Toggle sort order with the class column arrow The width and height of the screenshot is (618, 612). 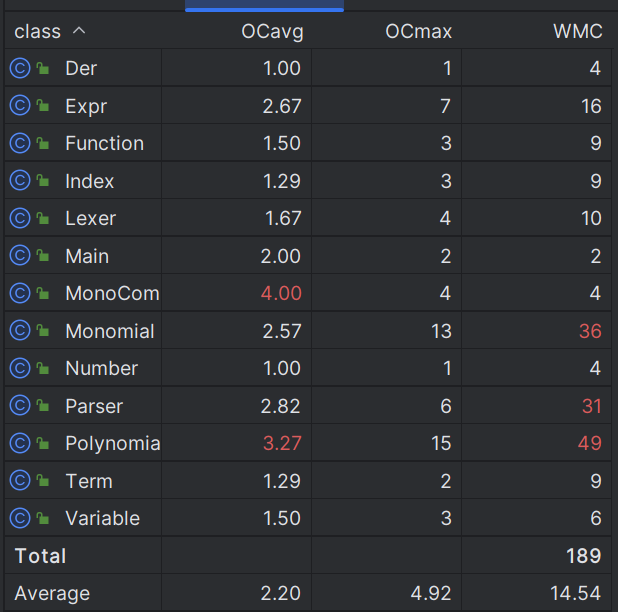(x=79, y=31)
